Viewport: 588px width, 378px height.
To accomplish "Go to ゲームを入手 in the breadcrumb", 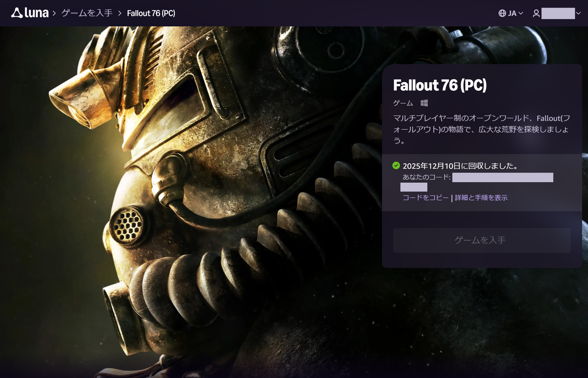I will (87, 13).
